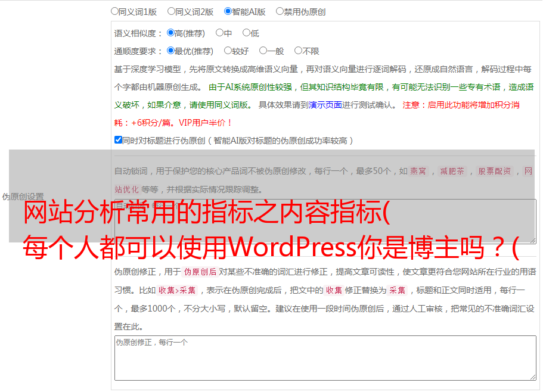The width and height of the screenshot is (543, 392).
Task: Select 禁用伪原创 radio option
Action: click(280, 11)
